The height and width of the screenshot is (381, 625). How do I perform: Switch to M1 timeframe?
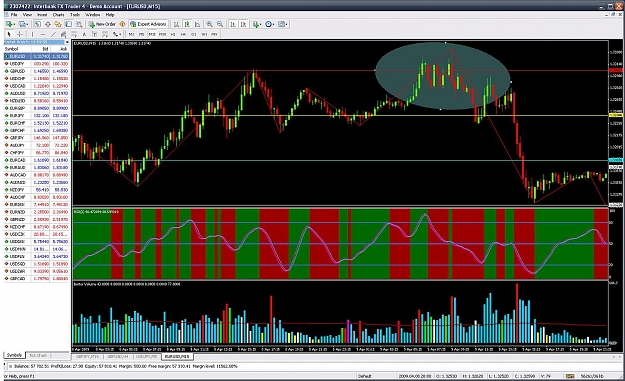tap(131, 34)
